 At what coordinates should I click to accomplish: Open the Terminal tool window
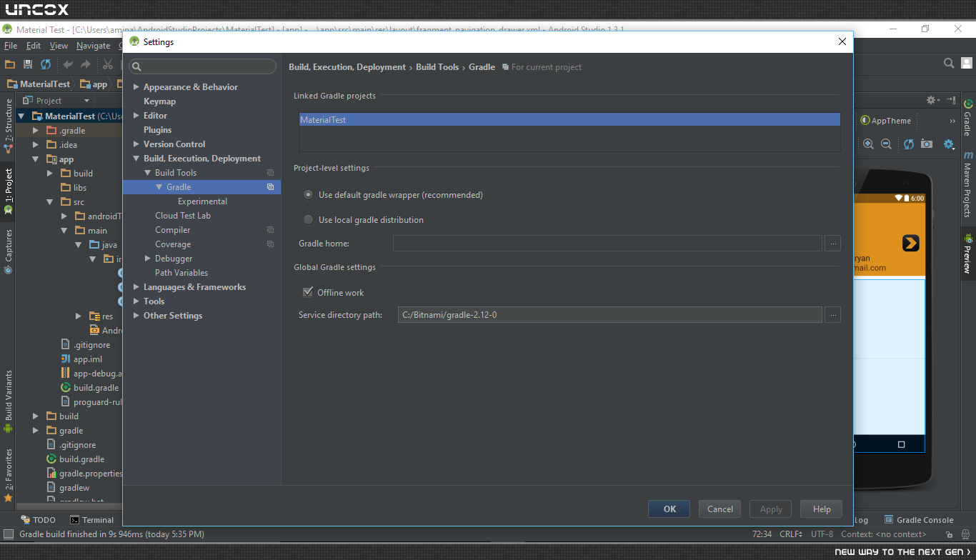pos(91,520)
